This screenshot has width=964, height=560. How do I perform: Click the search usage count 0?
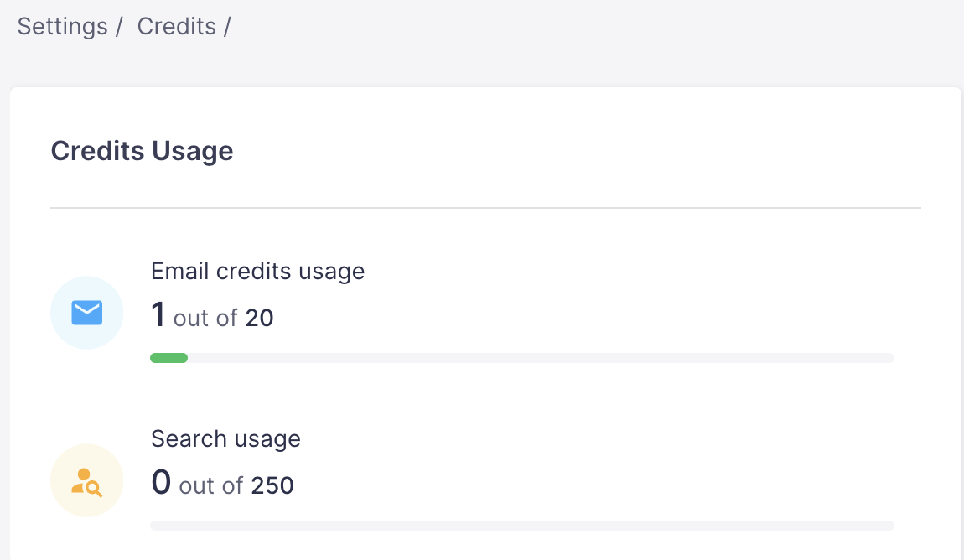coord(161,483)
